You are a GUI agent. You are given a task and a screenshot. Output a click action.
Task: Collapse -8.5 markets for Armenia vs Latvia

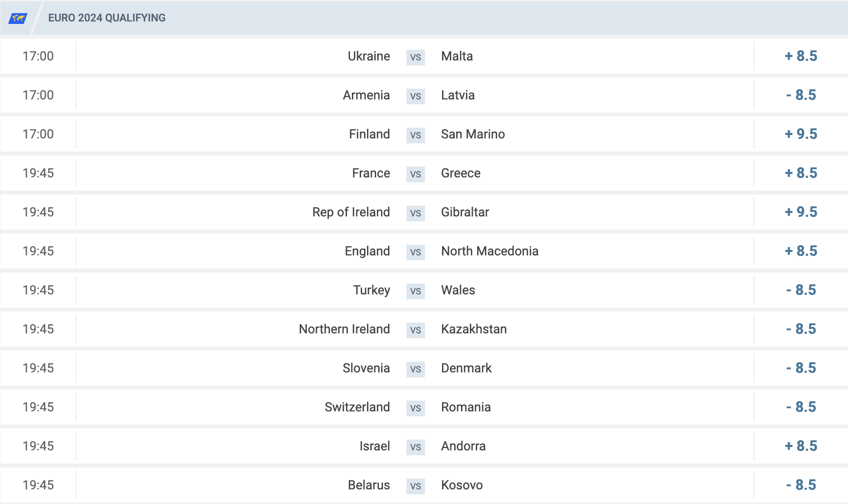point(801,95)
